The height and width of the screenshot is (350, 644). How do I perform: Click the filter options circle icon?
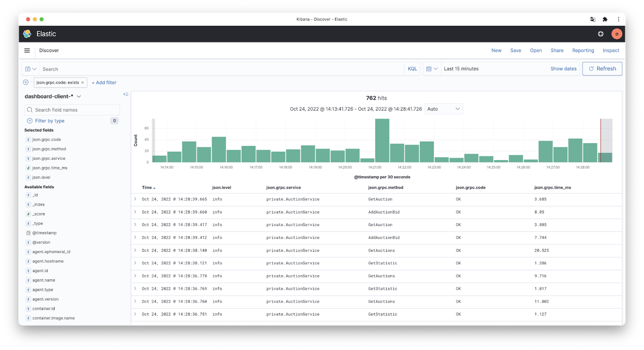(x=26, y=82)
